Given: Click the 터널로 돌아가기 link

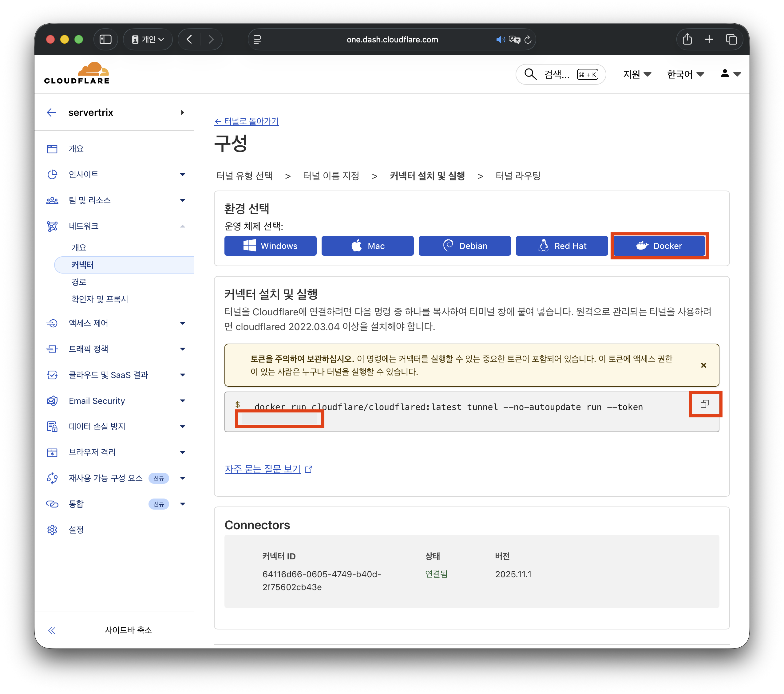Looking at the screenshot, I should pos(246,121).
